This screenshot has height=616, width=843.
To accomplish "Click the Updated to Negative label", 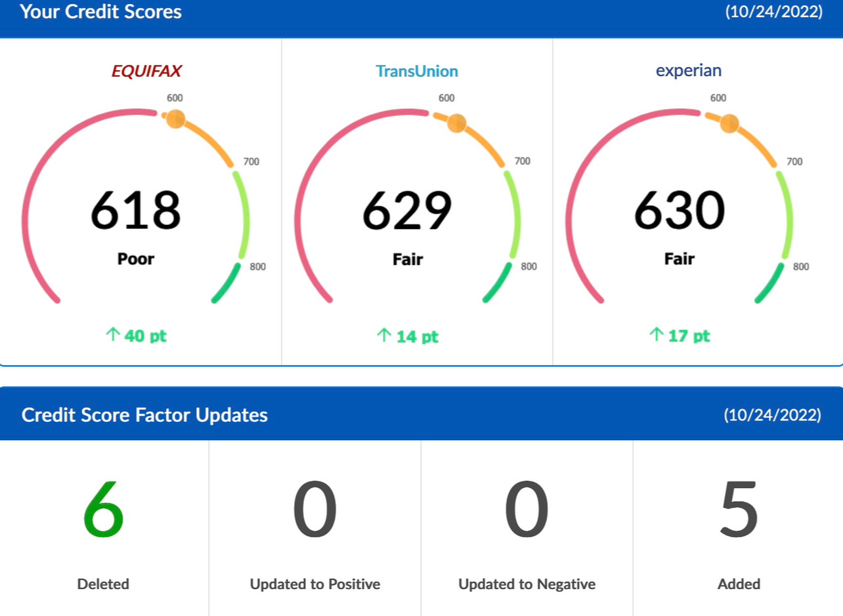I will (x=527, y=584).
